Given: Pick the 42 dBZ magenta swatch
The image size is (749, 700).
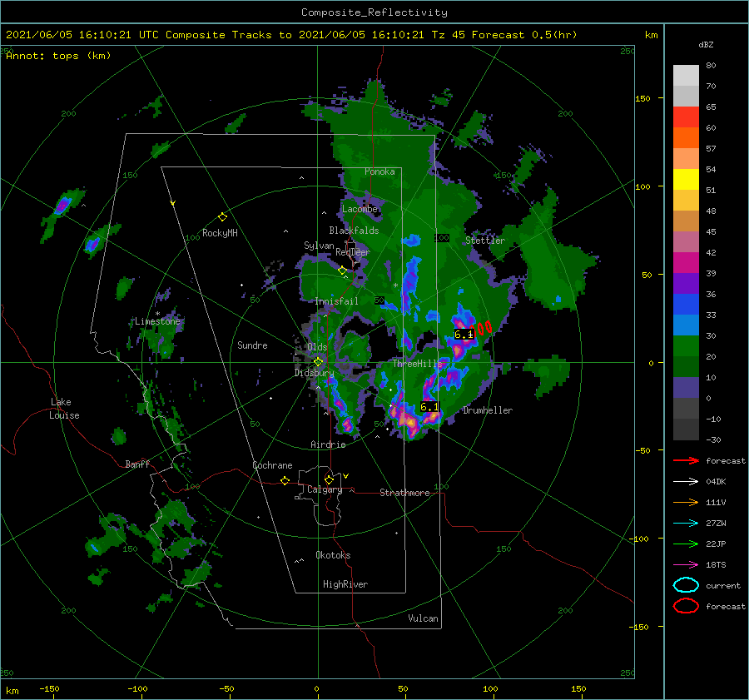Looking at the screenshot, I should 686,262.
